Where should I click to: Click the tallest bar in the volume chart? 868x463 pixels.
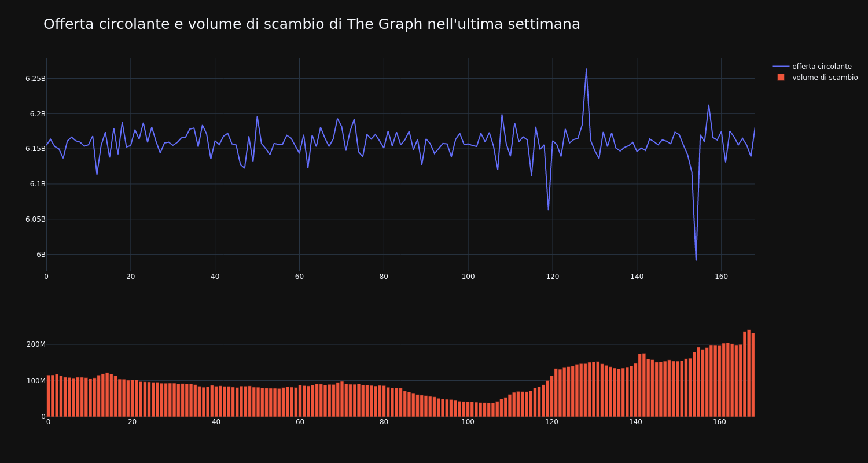749,373
